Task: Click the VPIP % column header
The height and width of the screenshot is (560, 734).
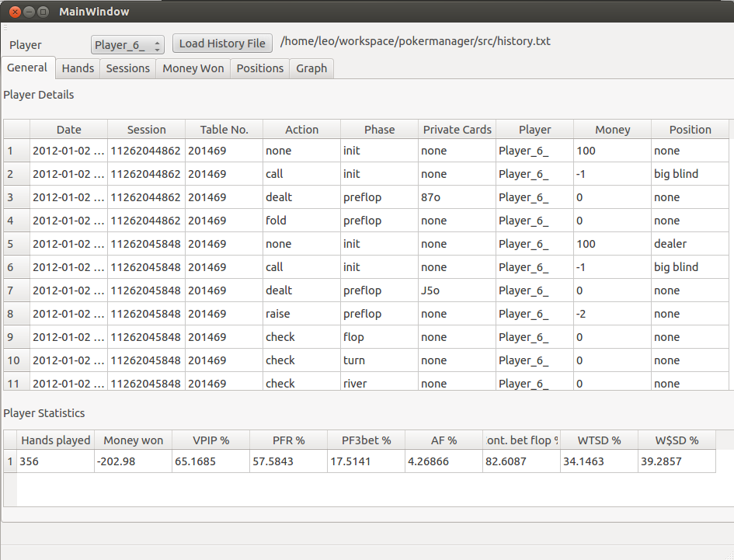Action: [211, 440]
